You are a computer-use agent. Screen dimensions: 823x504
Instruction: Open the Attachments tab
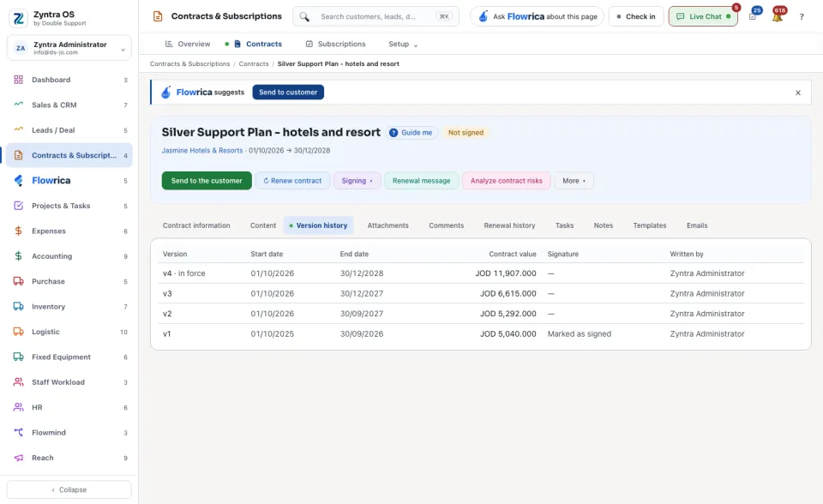tap(387, 225)
